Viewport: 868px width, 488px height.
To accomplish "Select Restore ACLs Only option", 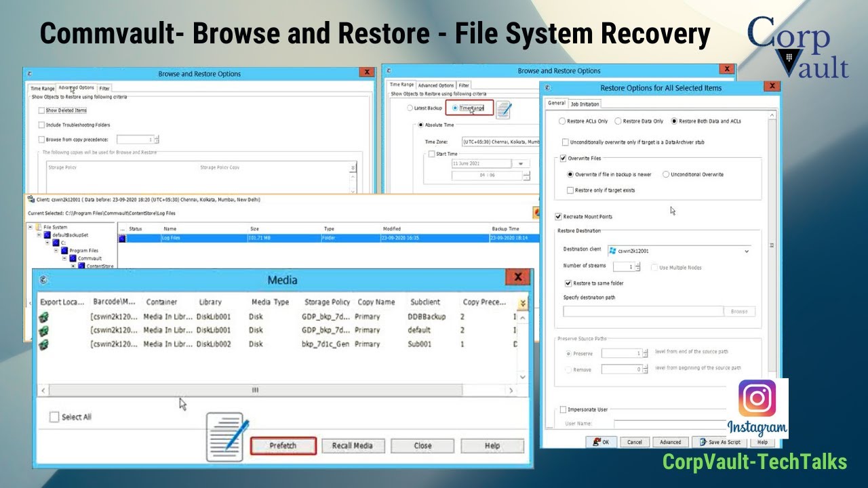I will 562,121.
